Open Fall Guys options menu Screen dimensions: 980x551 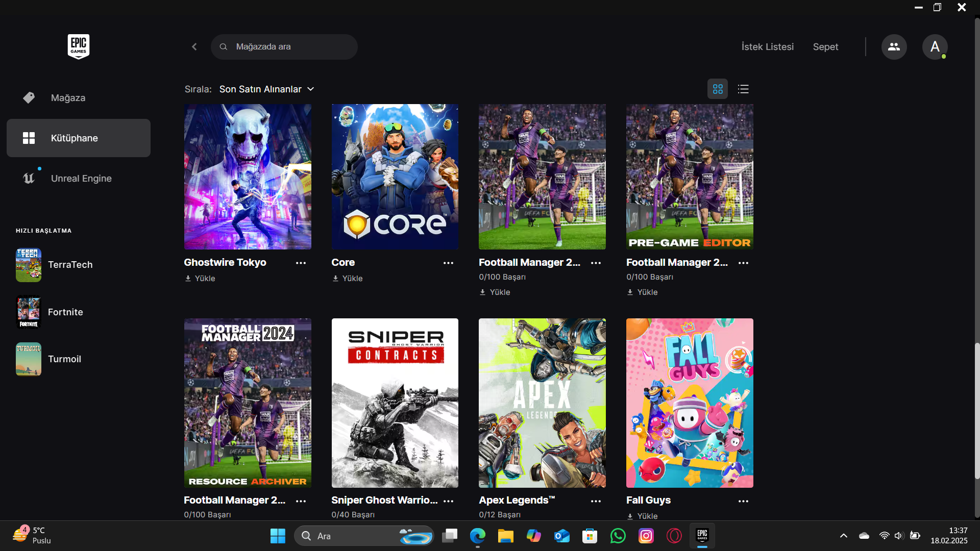[x=743, y=502]
